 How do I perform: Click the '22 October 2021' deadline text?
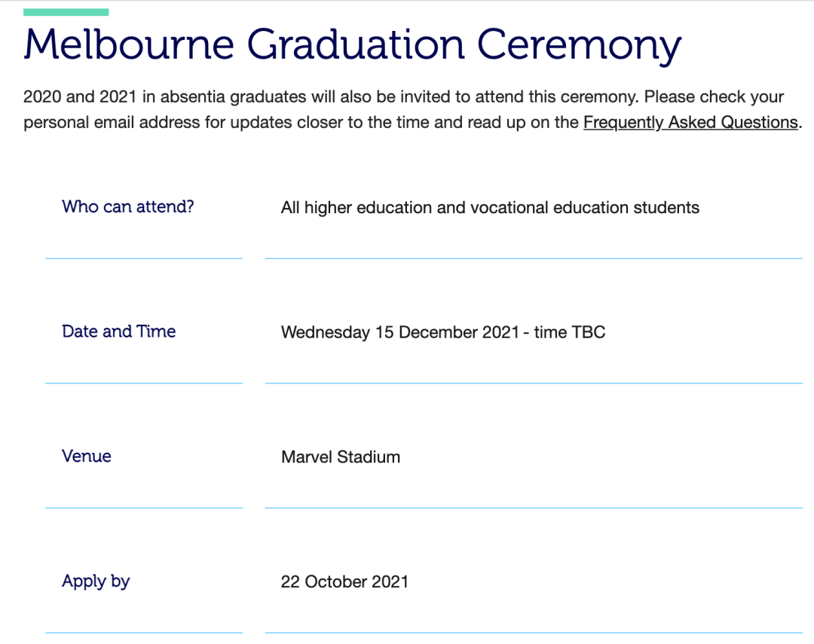tap(344, 581)
